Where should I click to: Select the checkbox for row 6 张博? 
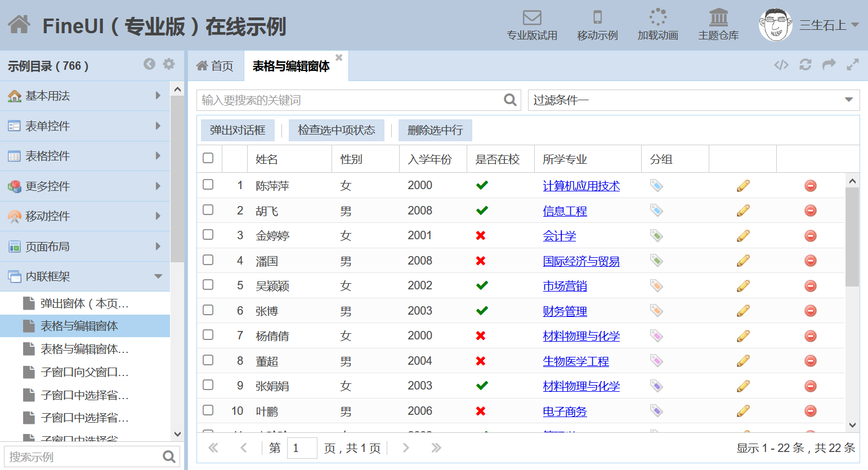coord(208,310)
